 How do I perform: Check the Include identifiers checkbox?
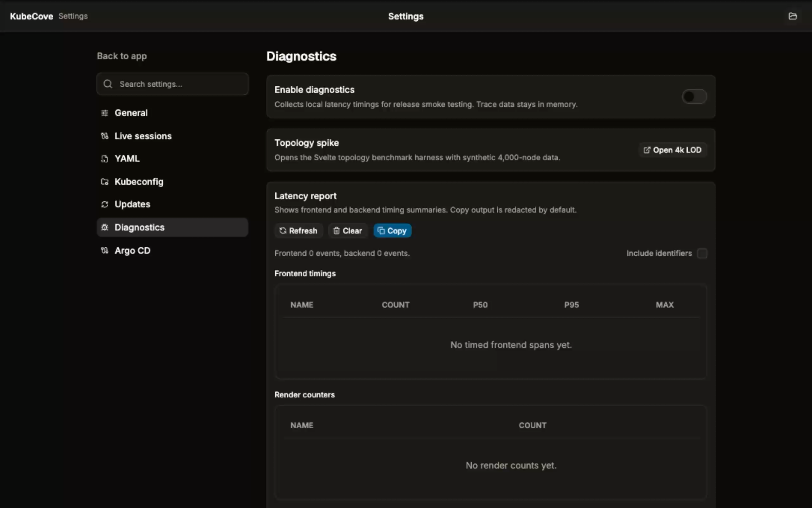(x=702, y=253)
